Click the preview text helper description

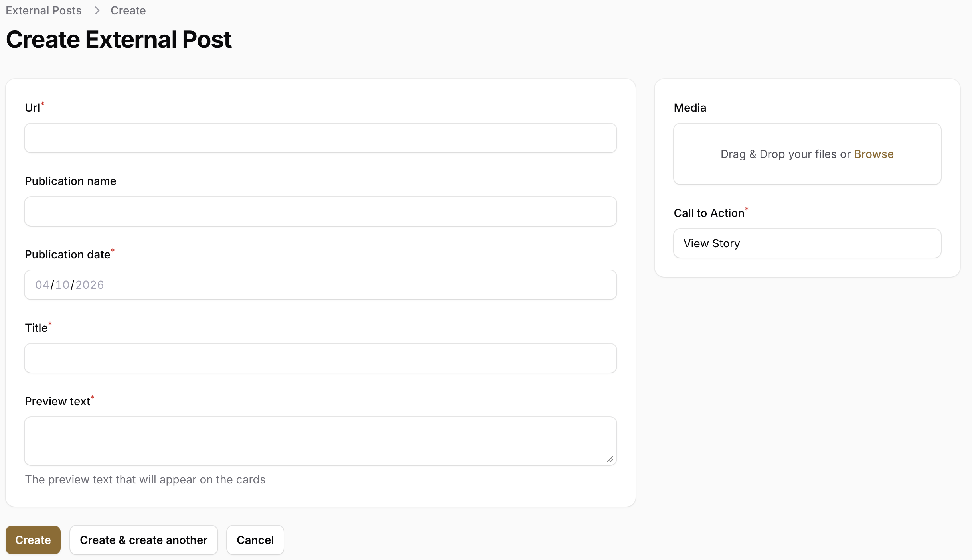click(x=145, y=479)
